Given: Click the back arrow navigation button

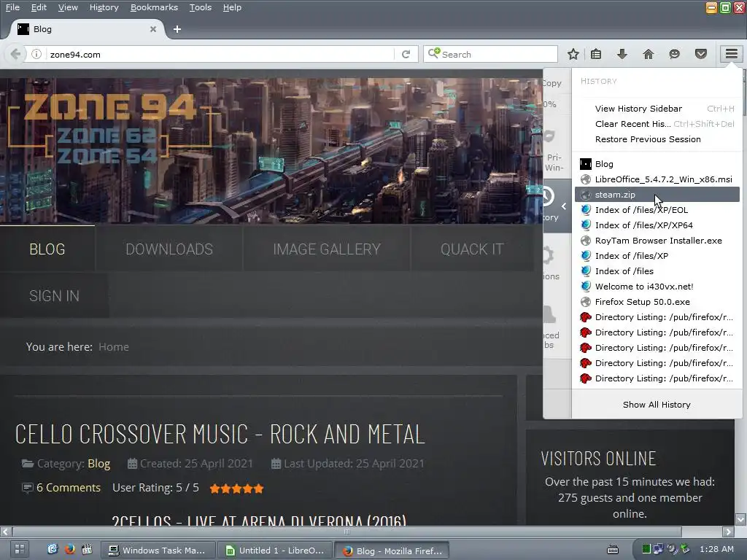Looking at the screenshot, I should click(x=15, y=54).
